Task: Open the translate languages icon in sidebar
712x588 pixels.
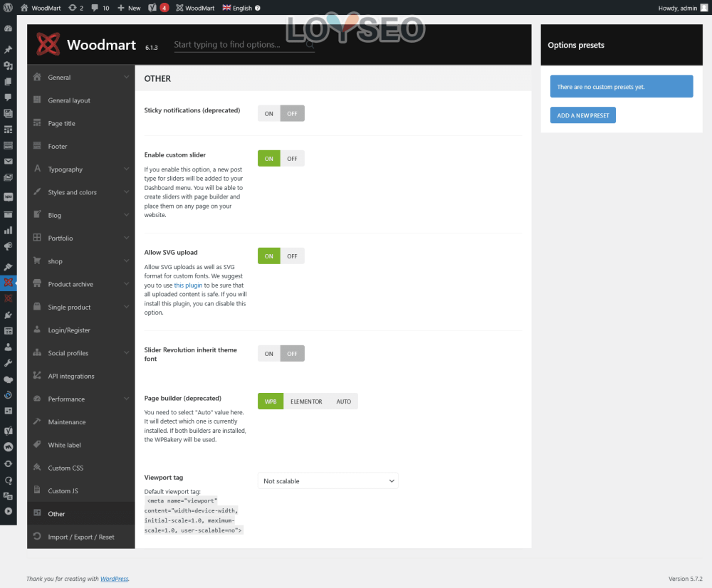Action: tap(8, 496)
